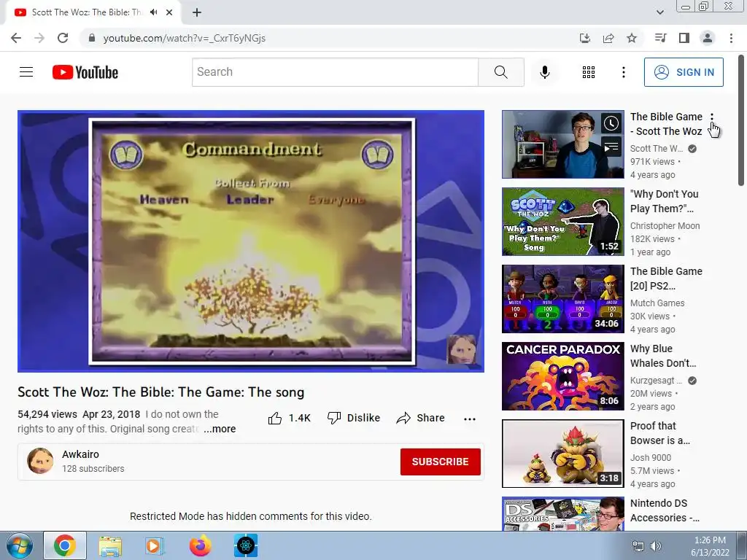This screenshot has width=747, height=560.
Task: Open Awkairo channel avatar
Action: pos(40,461)
